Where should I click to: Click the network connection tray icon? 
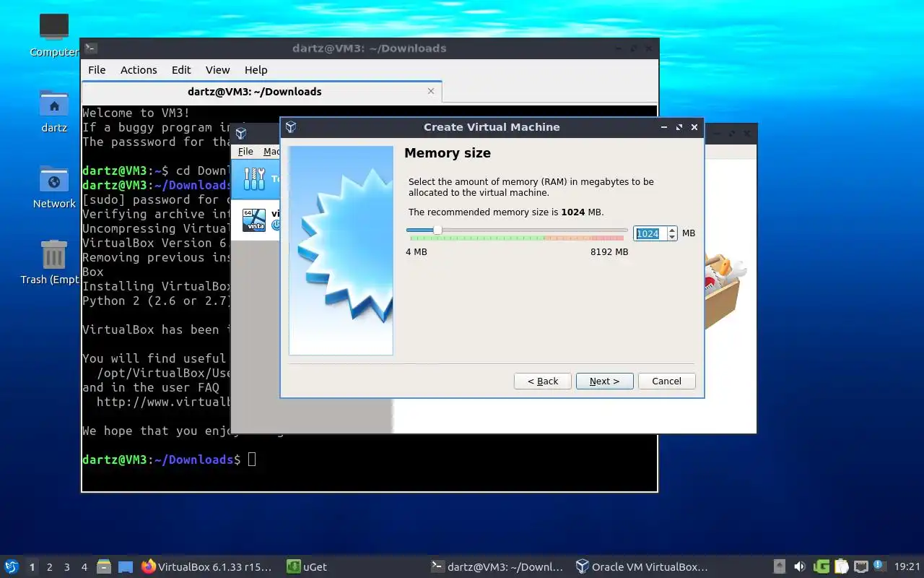(860, 567)
